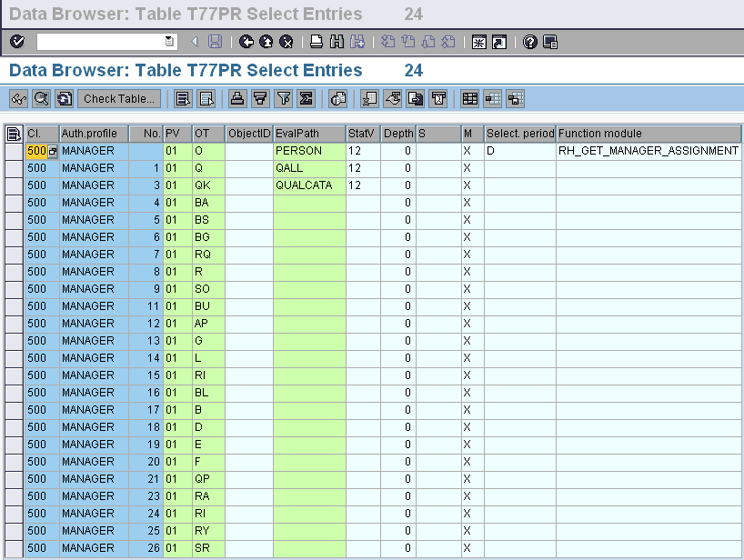Click the Sum total sigma icon
Viewport: 744px width, 560px height.
(306, 98)
